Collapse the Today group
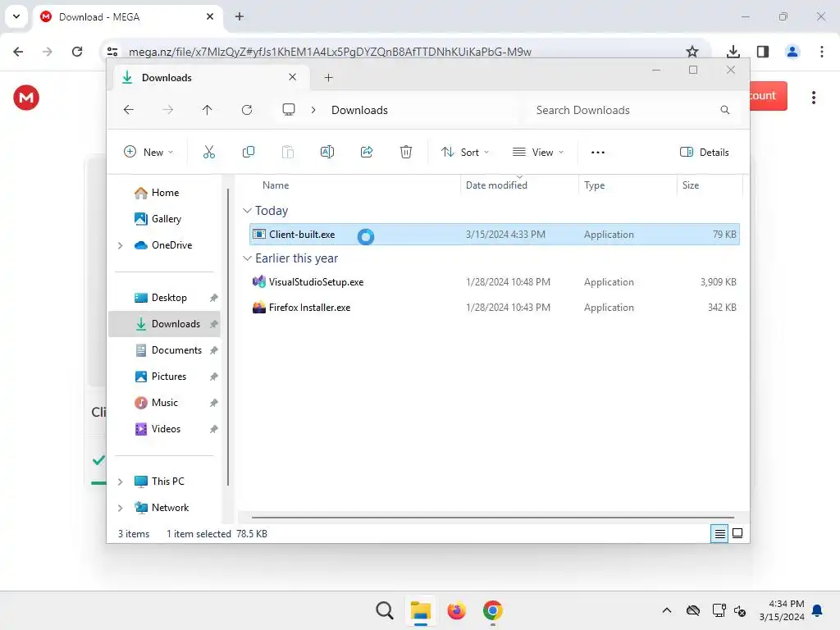This screenshot has width=840, height=630. pos(247,211)
